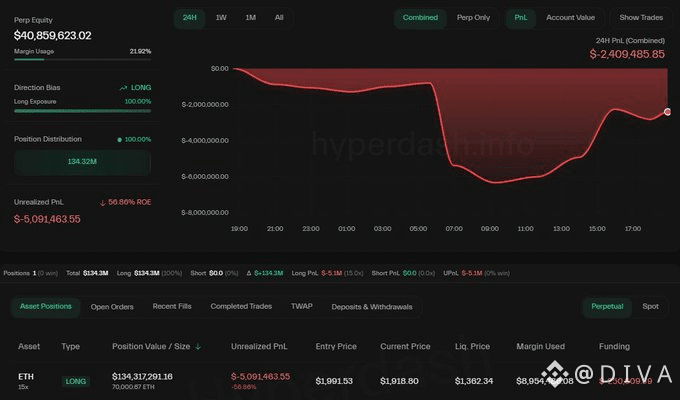Select the 24H time range
Image resolution: width=680 pixels, height=400 pixels.
[190, 18]
